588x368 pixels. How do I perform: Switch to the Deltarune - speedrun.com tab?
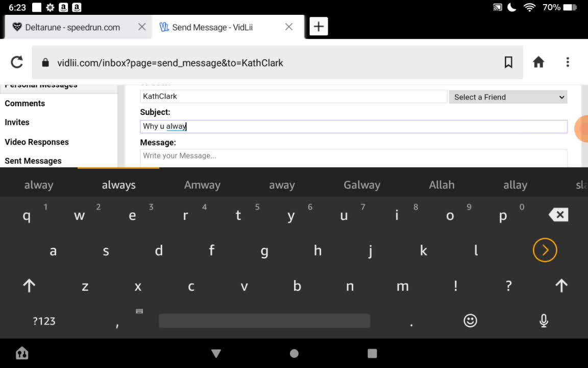[x=72, y=27]
